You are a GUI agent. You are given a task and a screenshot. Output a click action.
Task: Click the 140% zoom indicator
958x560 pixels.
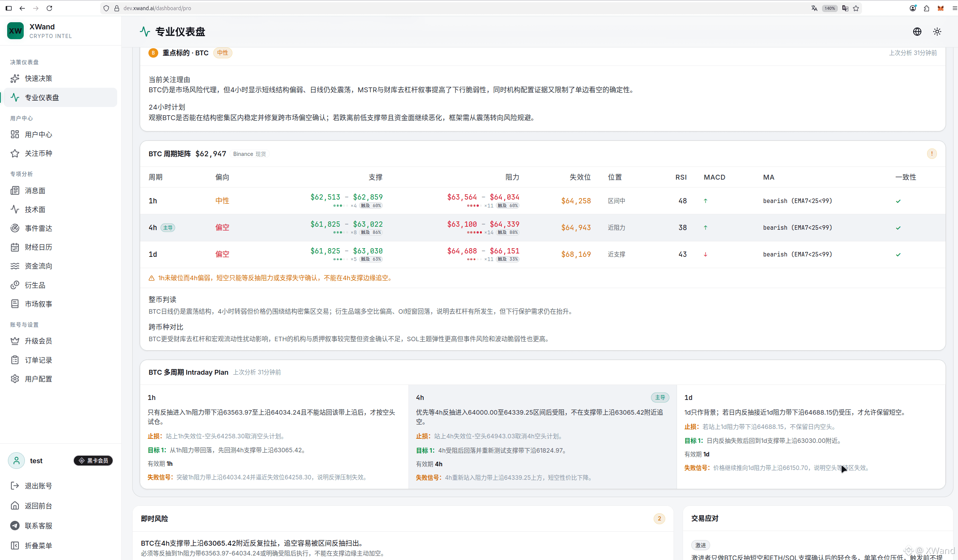tap(830, 8)
